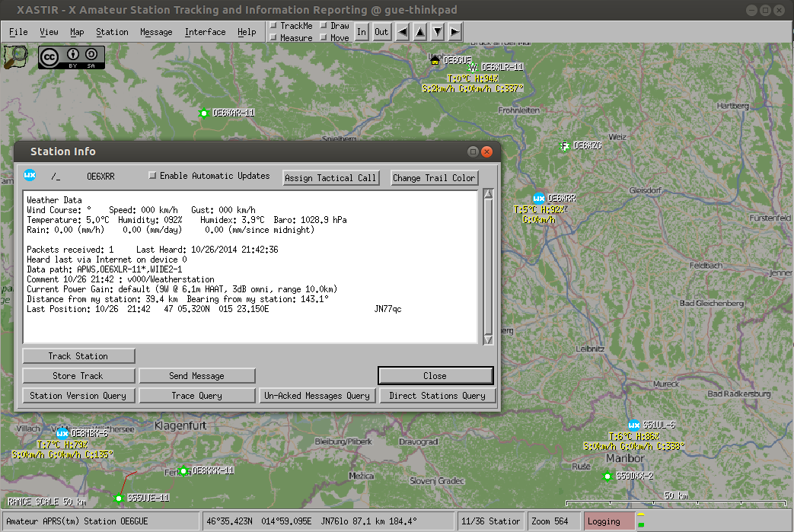Click the OE6XZG station symbol on map
The image size is (794, 532).
[565, 146]
